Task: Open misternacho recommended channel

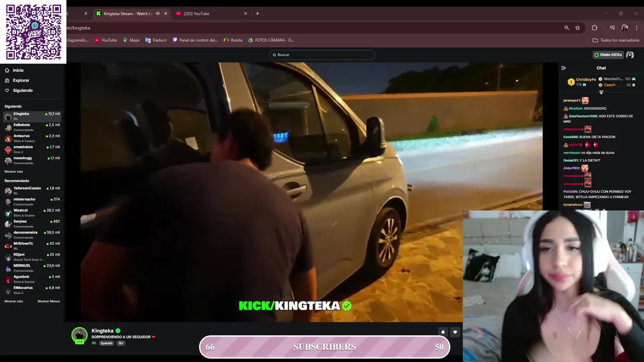Action: click(x=32, y=202)
